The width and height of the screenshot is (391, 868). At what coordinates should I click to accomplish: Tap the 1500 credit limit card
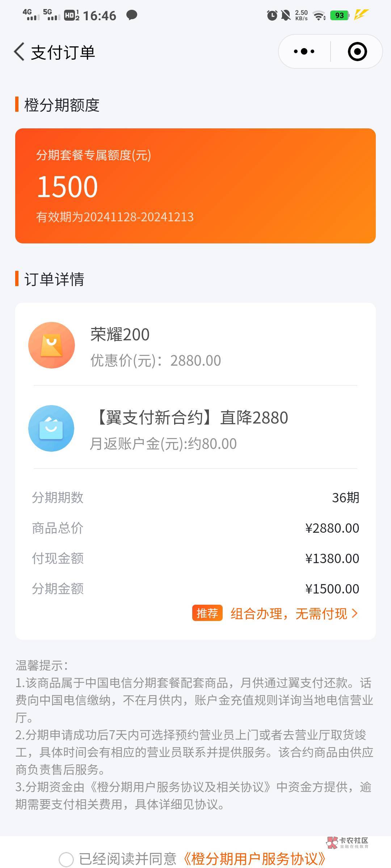[195, 186]
